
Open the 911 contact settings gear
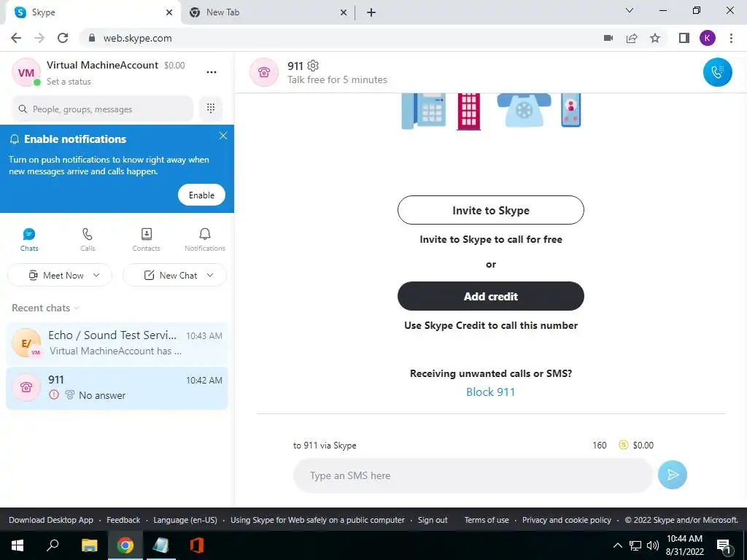point(313,66)
